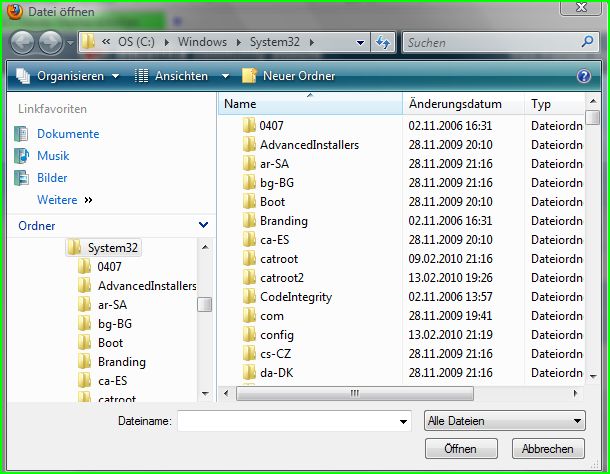Click the forward navigation arrow button

pyautogui.click(x=49, y=43)
